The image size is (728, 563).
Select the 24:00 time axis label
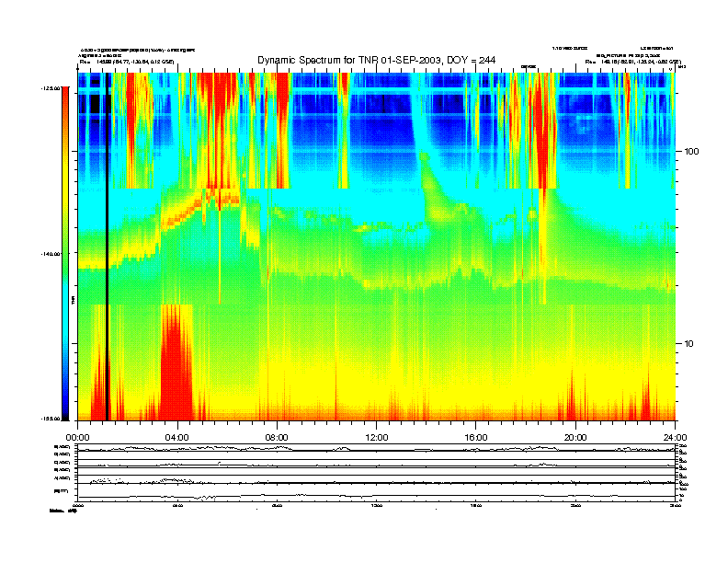coord(675,438)
